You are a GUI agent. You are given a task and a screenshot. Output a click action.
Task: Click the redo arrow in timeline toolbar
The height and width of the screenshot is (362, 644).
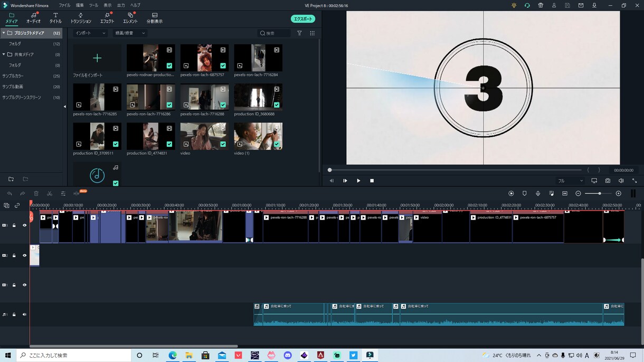(23, 194)
